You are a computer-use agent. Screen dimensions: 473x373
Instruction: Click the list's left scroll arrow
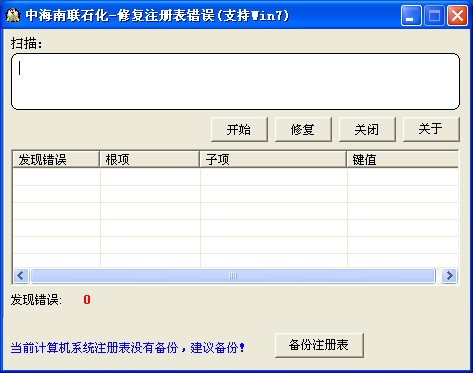(21, 276)
